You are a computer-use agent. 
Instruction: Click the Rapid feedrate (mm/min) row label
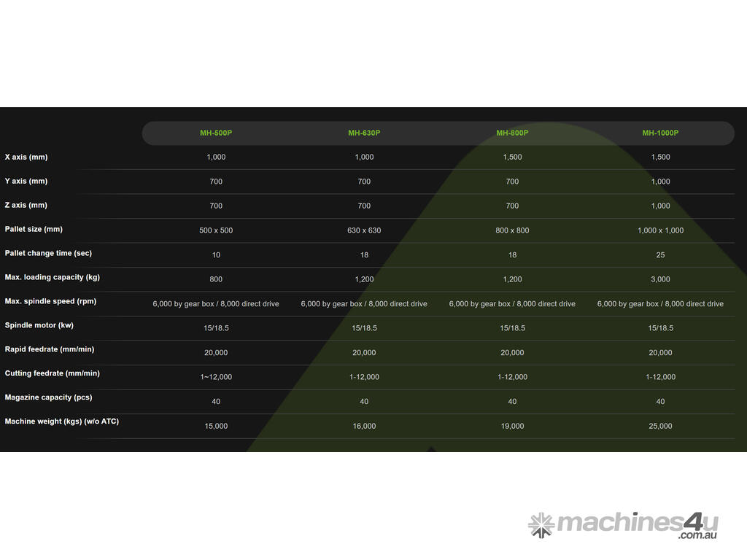click(50, 350)
